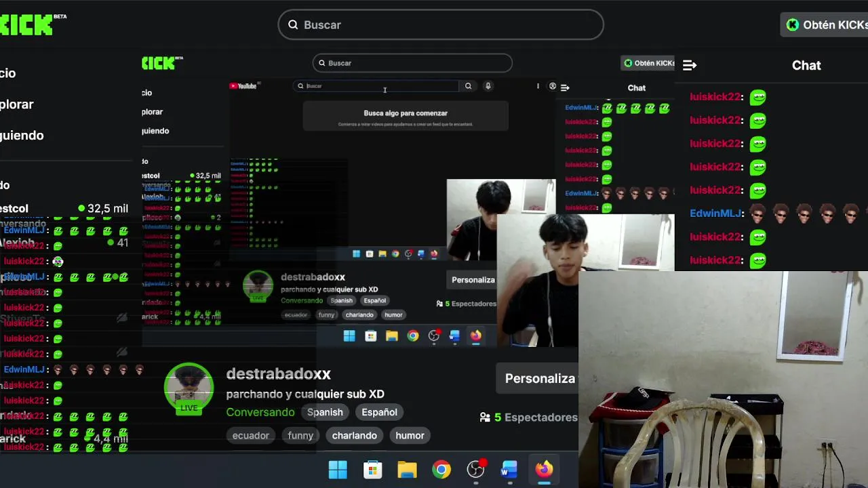Click the mid-size nested Spanish tag

click(x=342, y=301)
